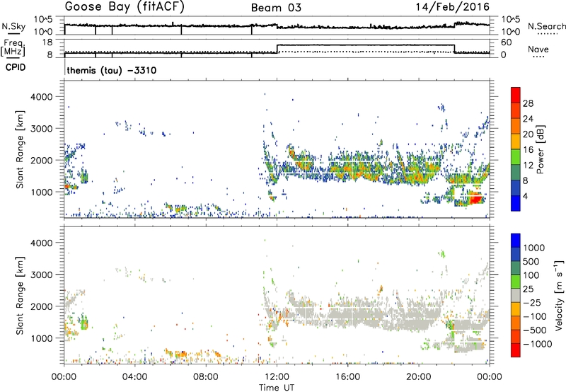Pick the dark blue Power segment between 4 and 8

coord(516,188)
